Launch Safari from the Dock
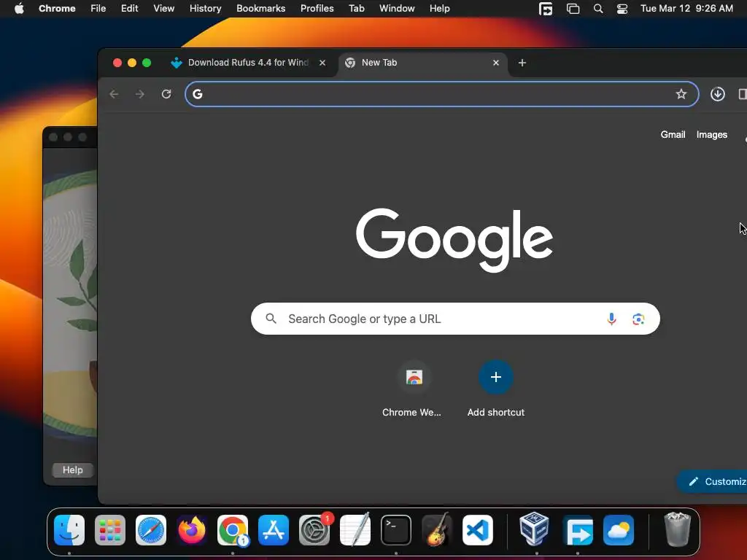 tap(151, 530)
